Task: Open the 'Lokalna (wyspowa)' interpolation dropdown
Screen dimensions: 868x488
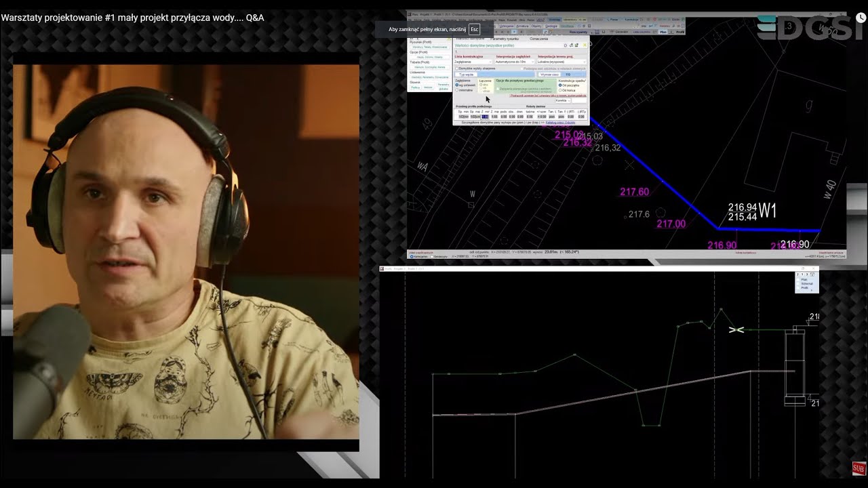Action: pos(561,62)
